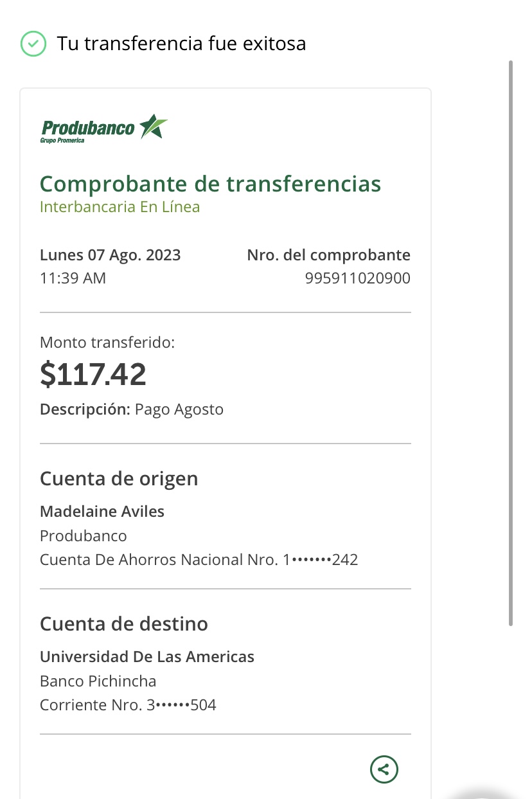The height and width of the screenshot is (799, 532).
Task: Click the "Interbancaria En Línea" subtitle
Action: pyautogui.click(x=120, y=207)
